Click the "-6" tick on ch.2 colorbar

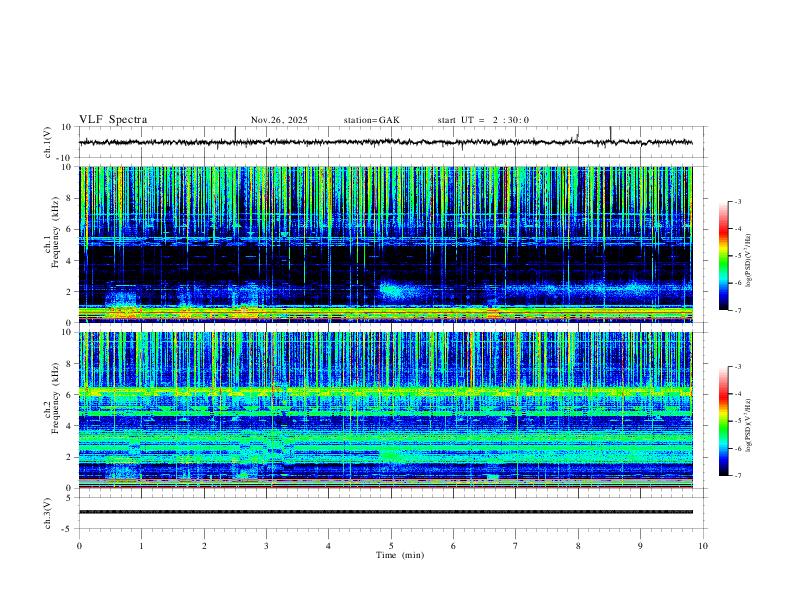coord(737,448)
